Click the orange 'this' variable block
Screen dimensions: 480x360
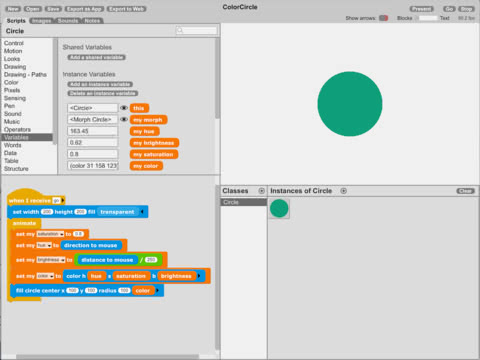pos(139,108)
